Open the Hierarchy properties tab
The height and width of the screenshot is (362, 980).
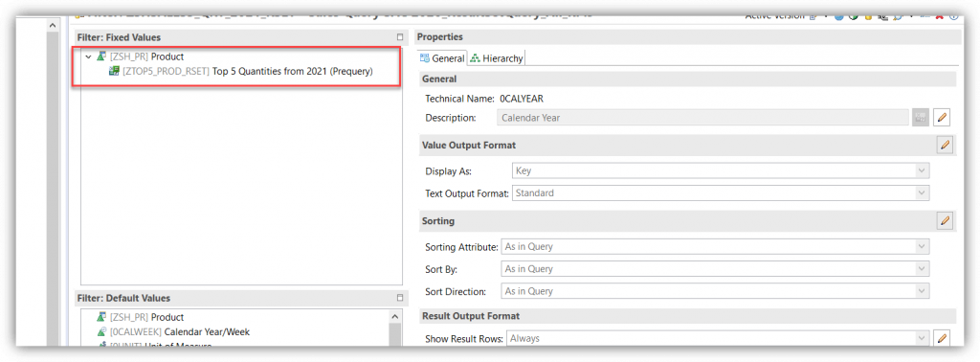click(497, 58)
